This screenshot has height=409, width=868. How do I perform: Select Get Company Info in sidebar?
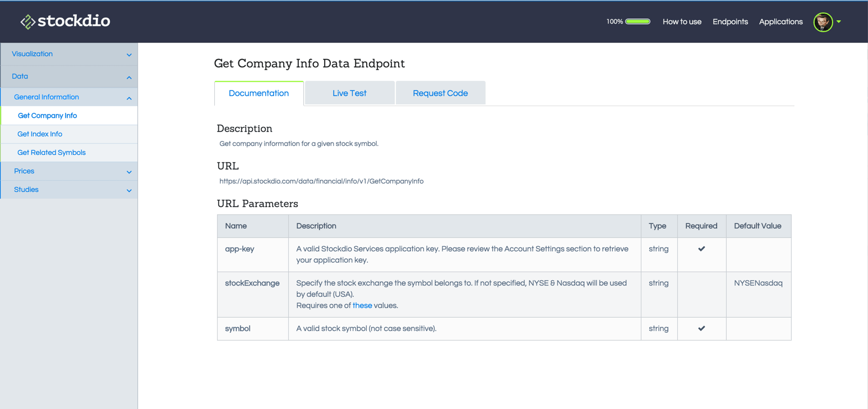[69, 116]
